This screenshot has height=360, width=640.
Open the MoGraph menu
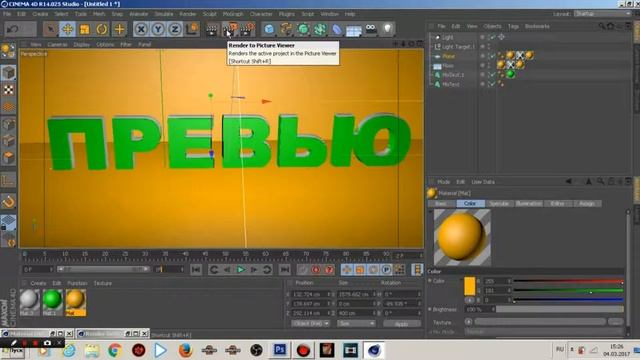tap(233, 14)
